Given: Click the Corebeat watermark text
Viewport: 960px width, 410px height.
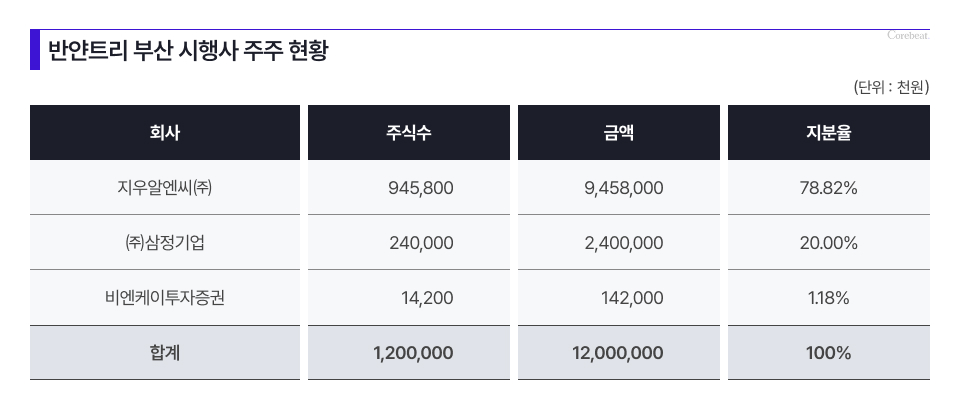Looking at the screenshot, I should pos(909,36).
